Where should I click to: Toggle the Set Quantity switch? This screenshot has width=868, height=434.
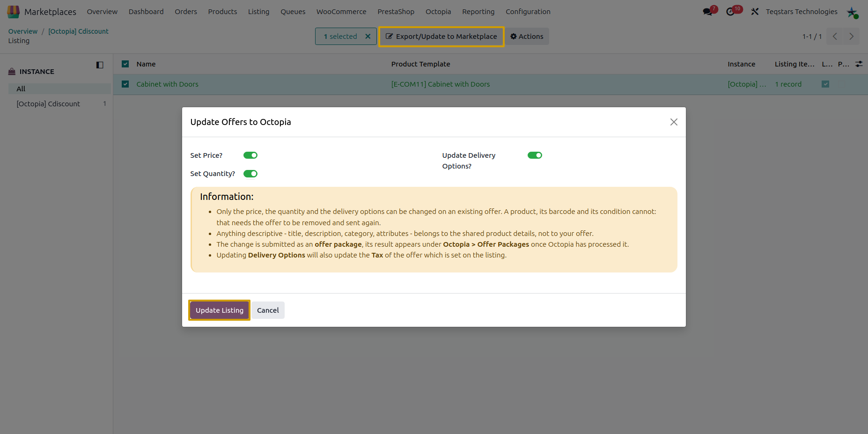[x=250, y=174]
